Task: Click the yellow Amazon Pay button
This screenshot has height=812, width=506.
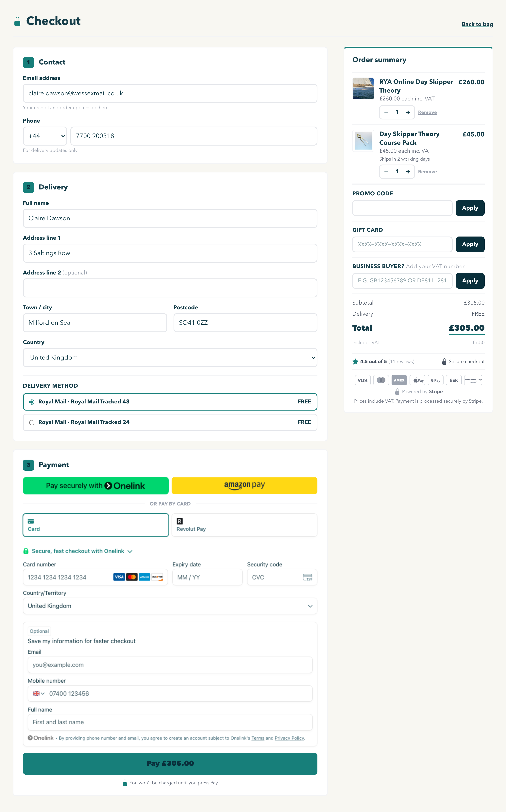Action: click(244, 486)
